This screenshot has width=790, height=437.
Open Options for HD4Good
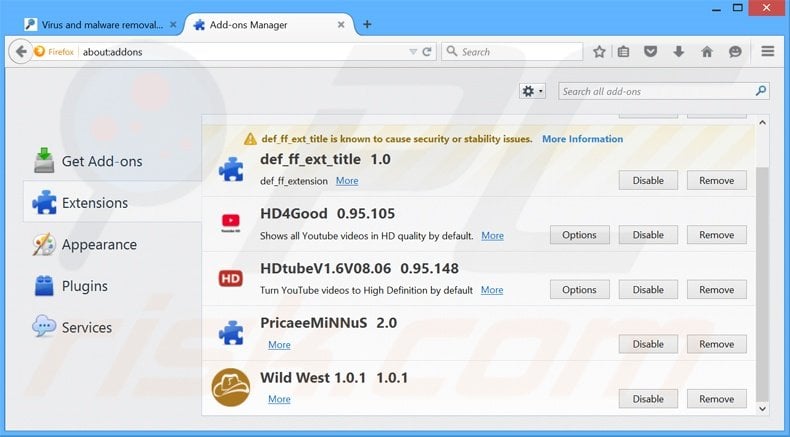(579, 235)
